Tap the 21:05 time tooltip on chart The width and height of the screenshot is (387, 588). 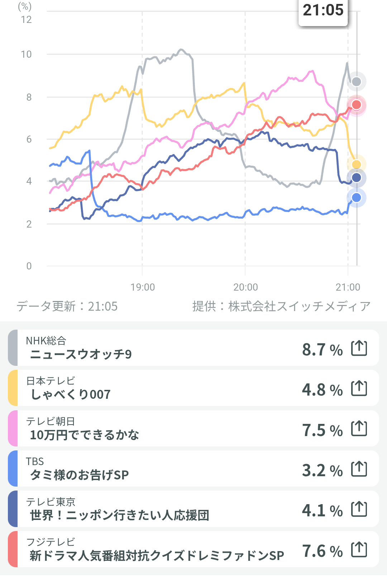pyautogui.click(x=323, y=11)
